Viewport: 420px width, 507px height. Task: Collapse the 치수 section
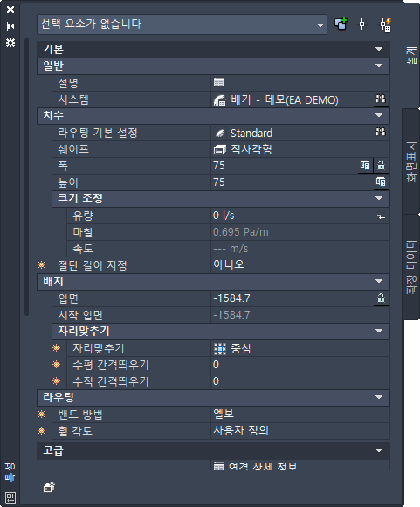point(379,115)
